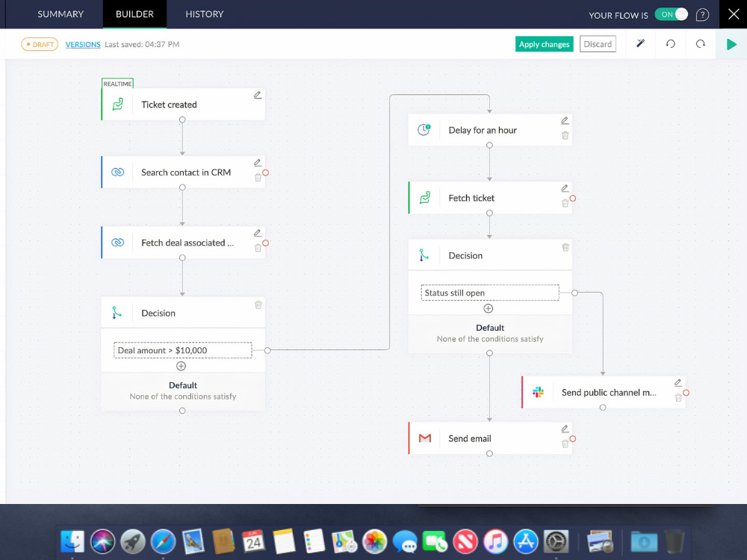Click the CRM icon on Search contact
The width and height of the screenshot is (747, 560).
(118, 172)
